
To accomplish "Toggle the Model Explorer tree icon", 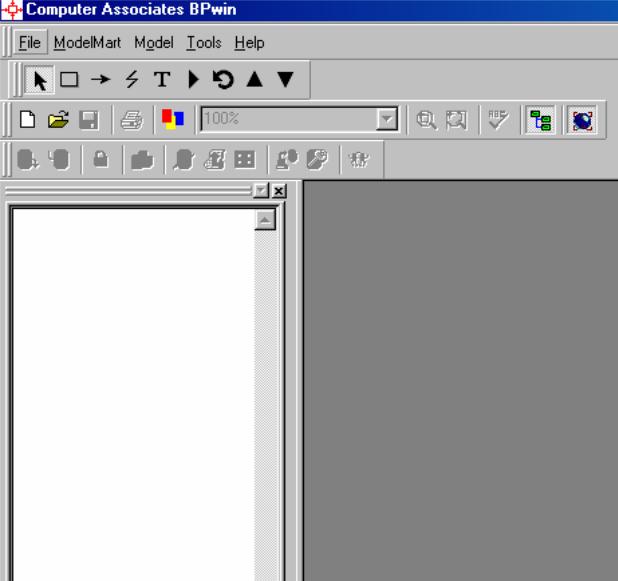I will pyautogui.click(x=540, y=120).
